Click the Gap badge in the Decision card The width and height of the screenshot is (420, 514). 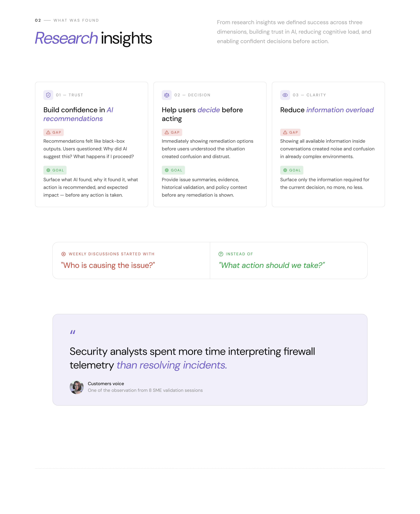pos(172,132)
